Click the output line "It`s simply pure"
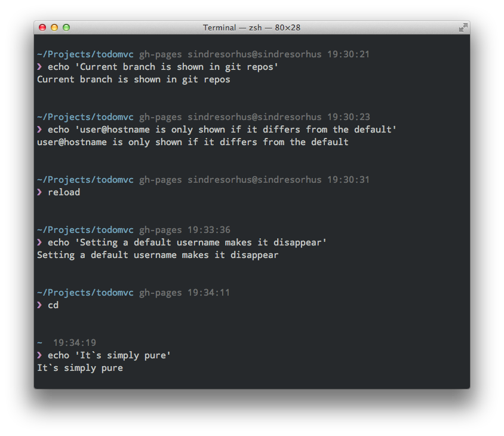Image resolution: width=504 pixels, height=436 pixels. (80, 368)
